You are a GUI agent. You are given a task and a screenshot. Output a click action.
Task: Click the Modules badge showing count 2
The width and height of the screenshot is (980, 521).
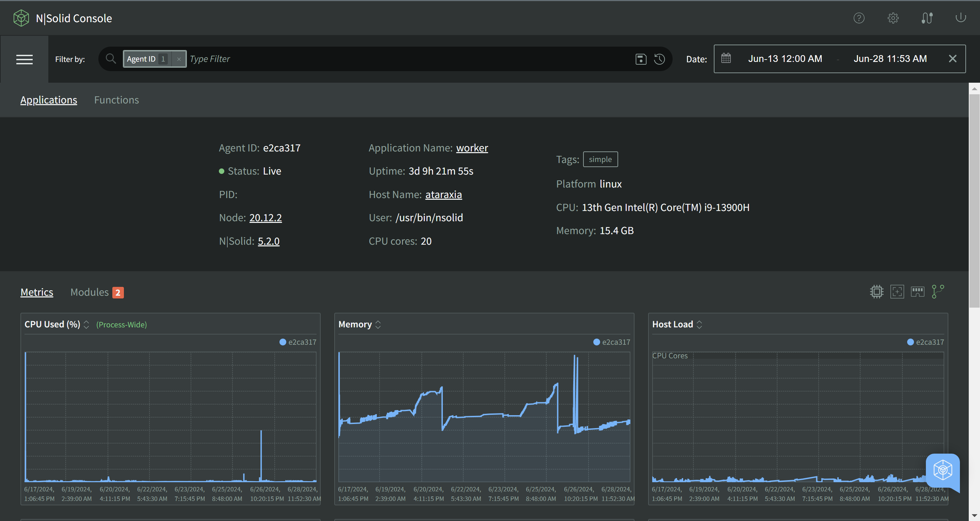(x=117, y=292)
